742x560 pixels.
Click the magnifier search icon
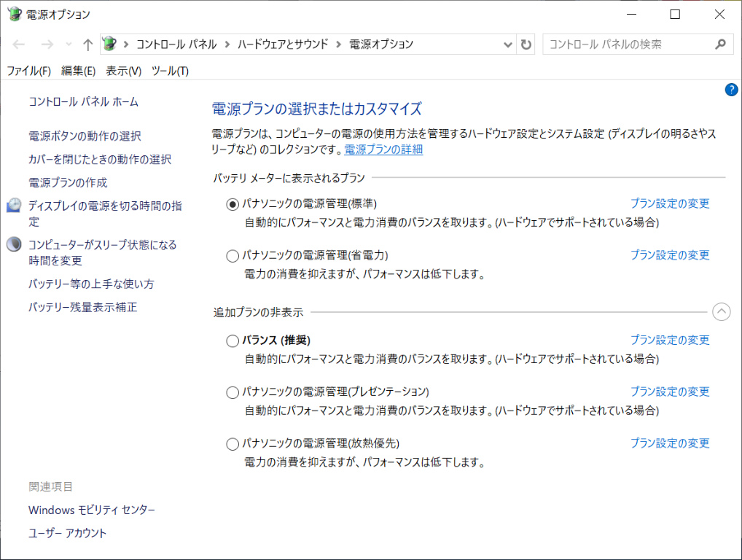(x=720, y=44)
